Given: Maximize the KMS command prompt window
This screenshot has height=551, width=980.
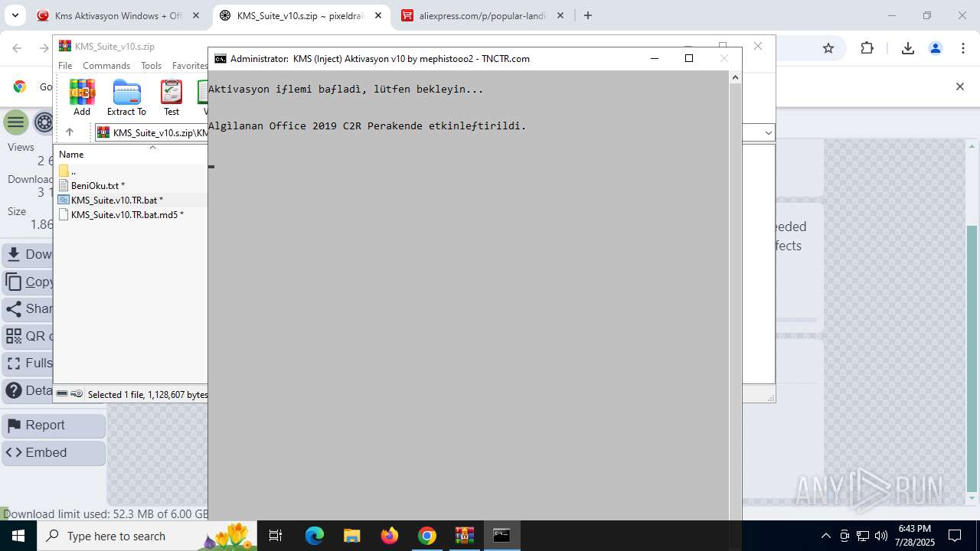Looking at the screenshot, I should pos(689,58).
